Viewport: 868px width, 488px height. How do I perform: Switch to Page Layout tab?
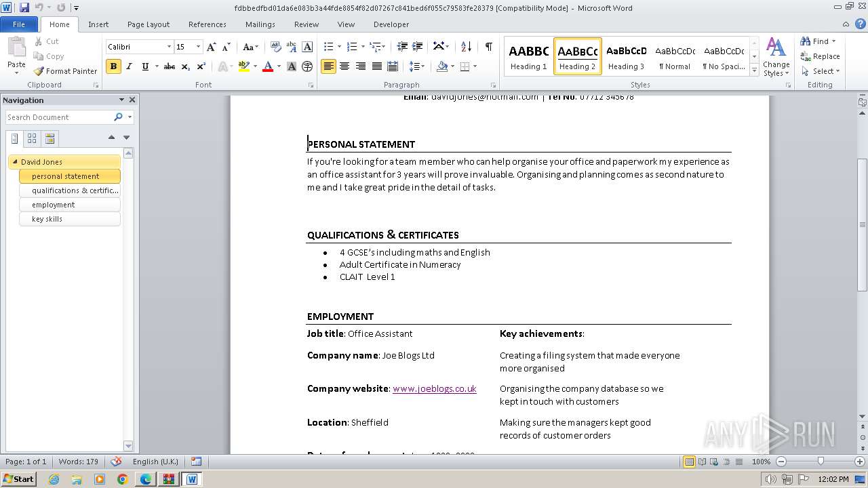click(149, 24)
